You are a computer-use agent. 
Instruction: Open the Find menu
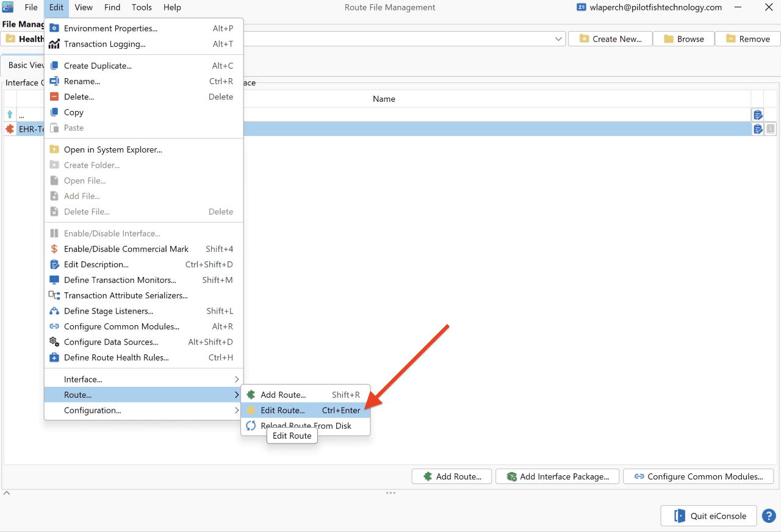point(112,7)
